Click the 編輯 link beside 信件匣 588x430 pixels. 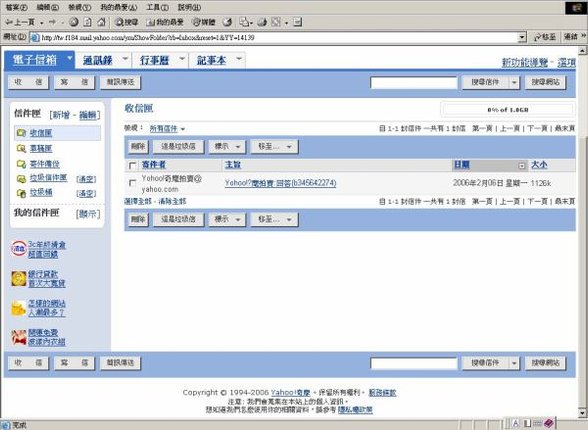pyautogui.click(x=88, y=115)
